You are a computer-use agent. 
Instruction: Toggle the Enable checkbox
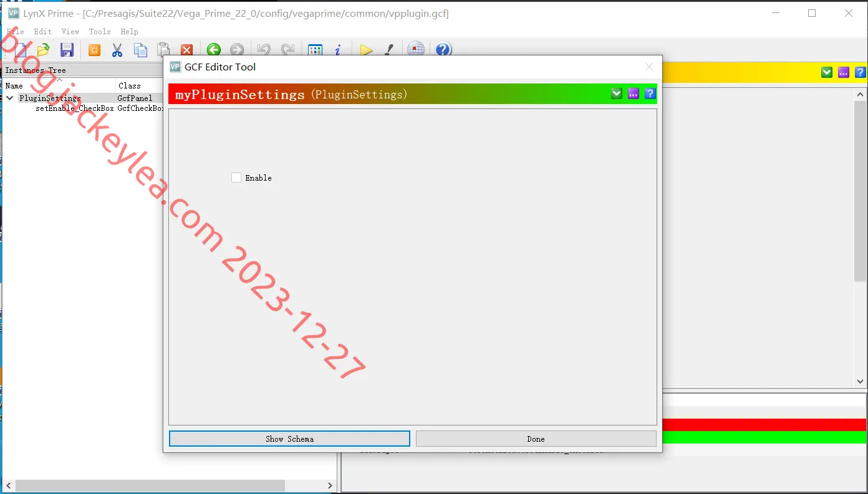(x=236, y=178)
